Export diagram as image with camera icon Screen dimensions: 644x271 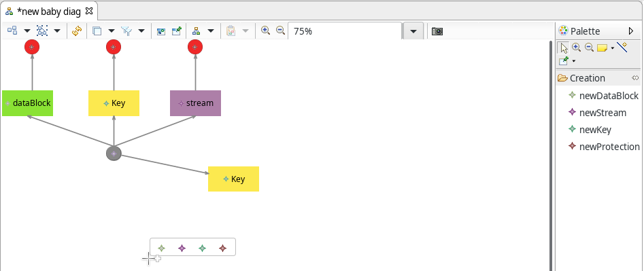click(437, 31)
